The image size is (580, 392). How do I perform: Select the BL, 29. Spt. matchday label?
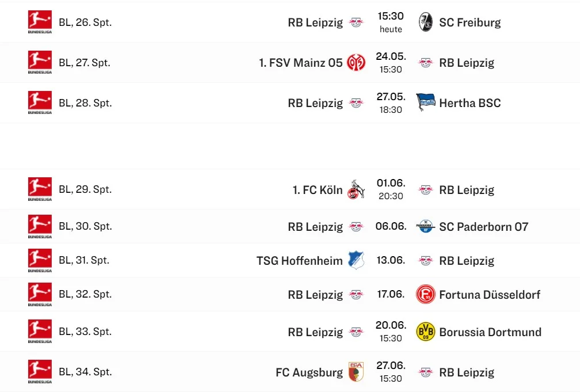click(85, 189)
